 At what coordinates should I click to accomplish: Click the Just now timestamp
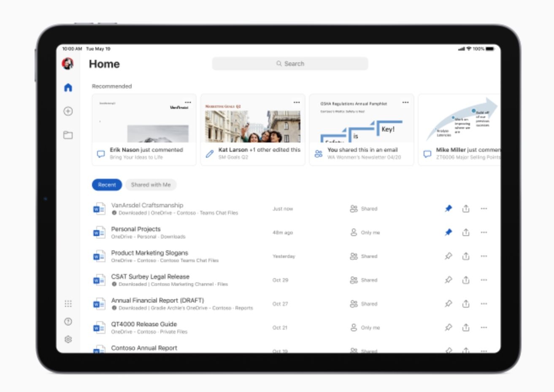[283, 209]
